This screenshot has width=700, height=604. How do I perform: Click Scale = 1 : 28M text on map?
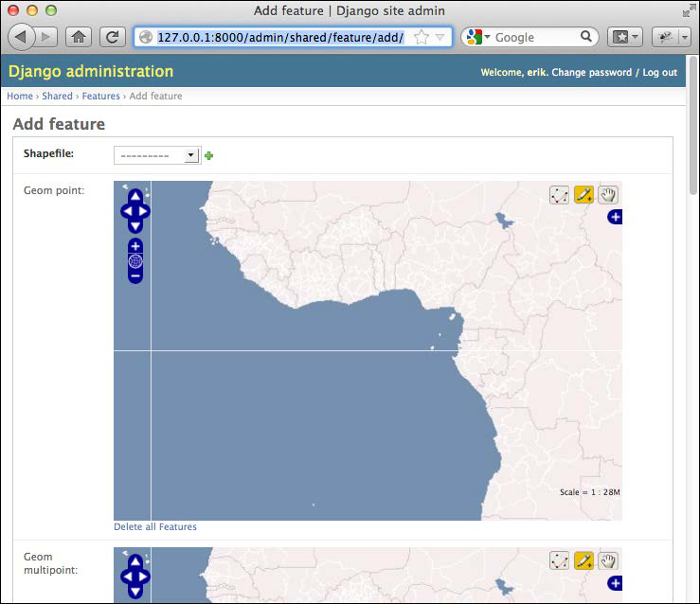point(590,492)
